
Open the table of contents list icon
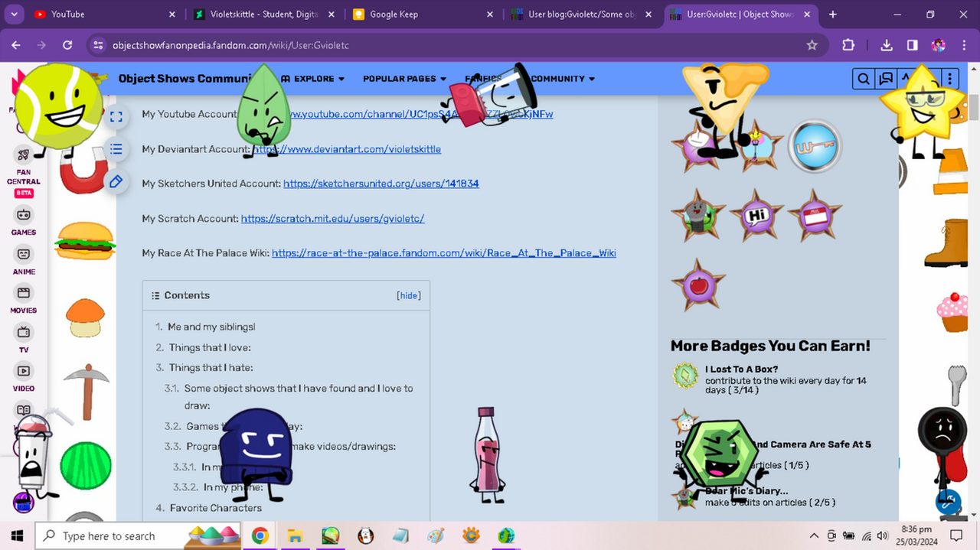(116, 148)
